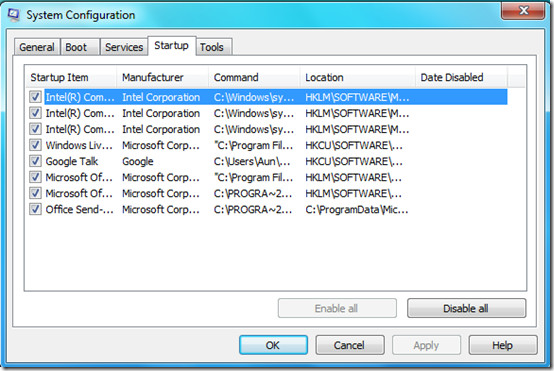Click the Google manufacturer cell
This screenshot has width=554, height=371.
click(138, 161)
